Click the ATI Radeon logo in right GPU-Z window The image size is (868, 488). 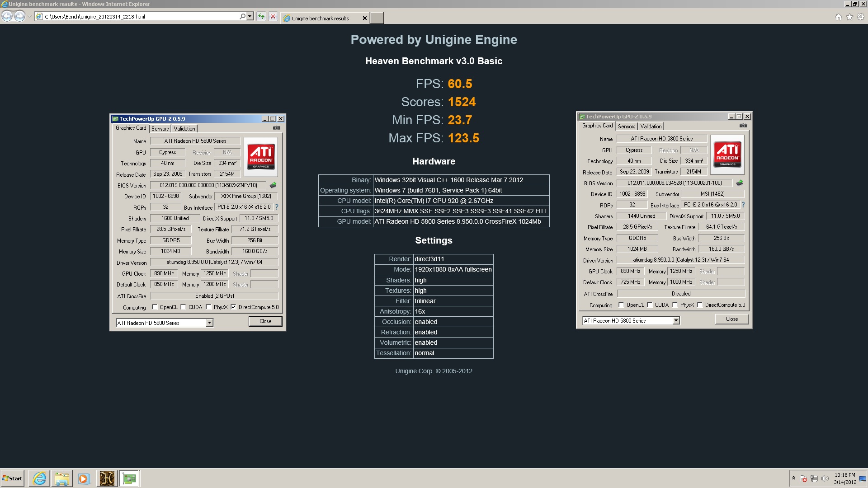(727, 155)
